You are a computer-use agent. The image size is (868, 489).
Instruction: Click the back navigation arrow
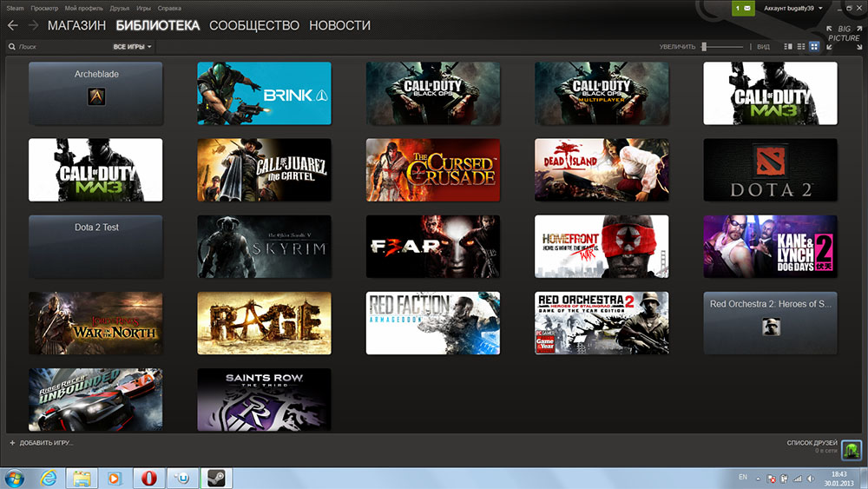tap(12, 25)
